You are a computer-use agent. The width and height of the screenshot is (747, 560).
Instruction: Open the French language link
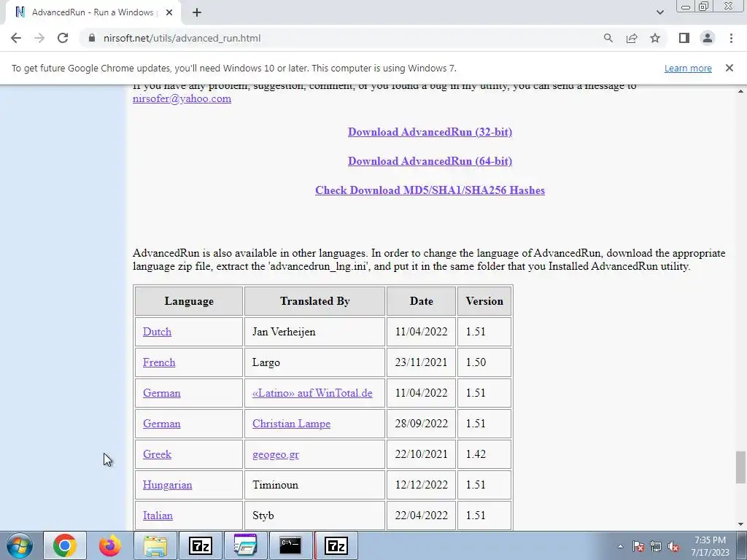[x=159, y=362]
